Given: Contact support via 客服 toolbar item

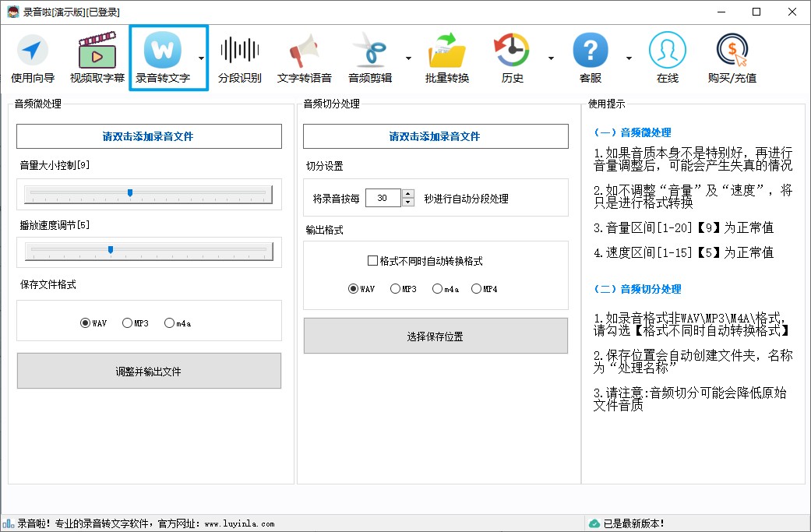Looking at the screenshot, I should 590,57.
